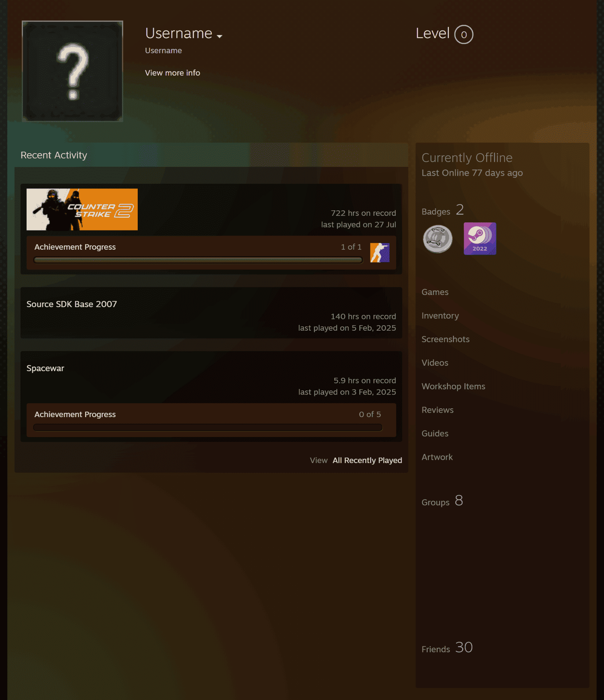Screen dimensions: 604x700
Task: Click the '140 hrs on record' text
Action: pos(363,316)
